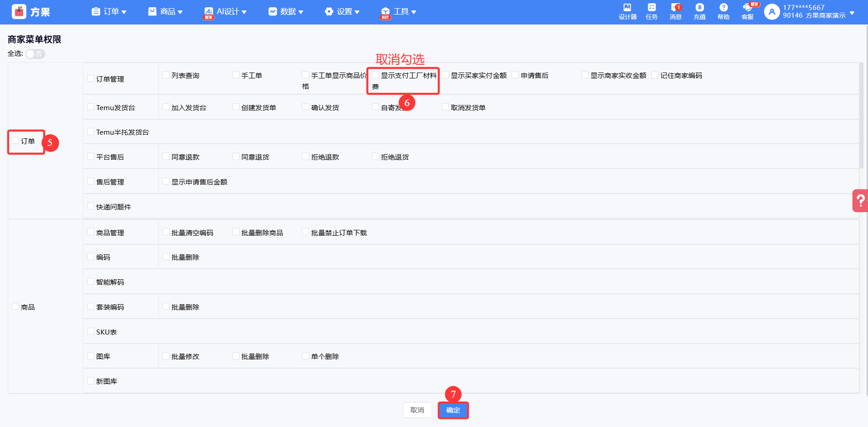Image resolution: width=868 pixels, height=427 pixels.
Task: Click the 商品 menu bag icon
Action: (x=152, y=12)
